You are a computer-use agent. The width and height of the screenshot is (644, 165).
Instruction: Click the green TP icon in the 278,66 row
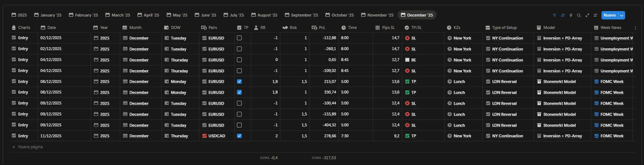coord(407,136)
